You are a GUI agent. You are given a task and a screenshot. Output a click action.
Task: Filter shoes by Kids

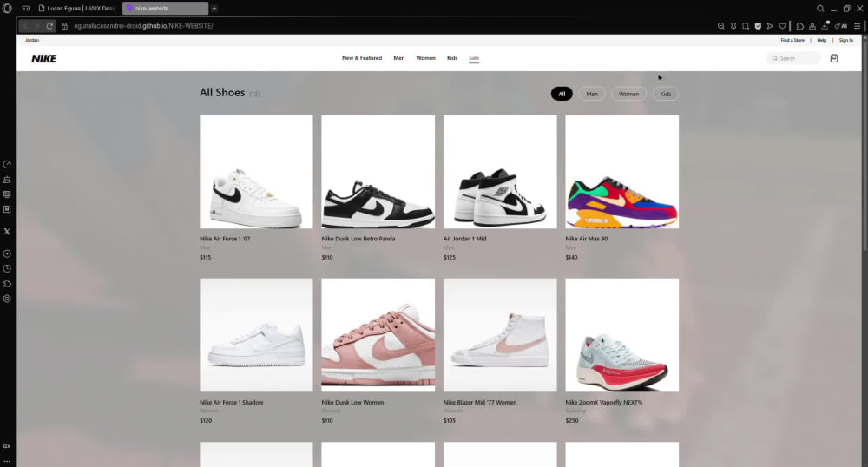click(x=666, y=94)
